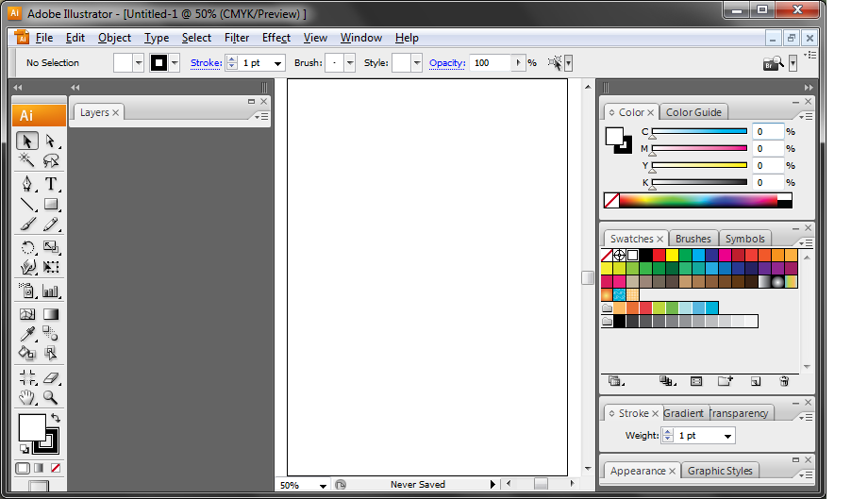Open the Stroke color dropdown in control bar
This screenshot has width=868, height=499.
[175, 62]
